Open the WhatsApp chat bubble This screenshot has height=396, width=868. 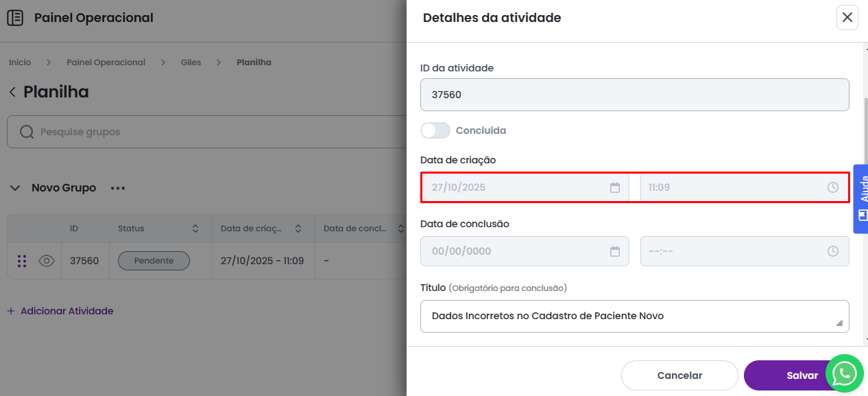point(844,373)
